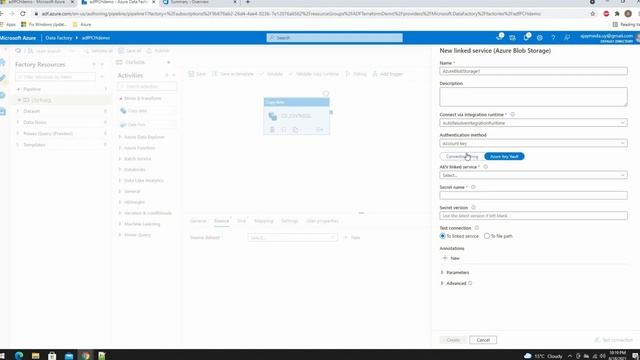Select the Azure Key Vault toggle option
Viewport: 640px width, 360px height.
[504, 156]
